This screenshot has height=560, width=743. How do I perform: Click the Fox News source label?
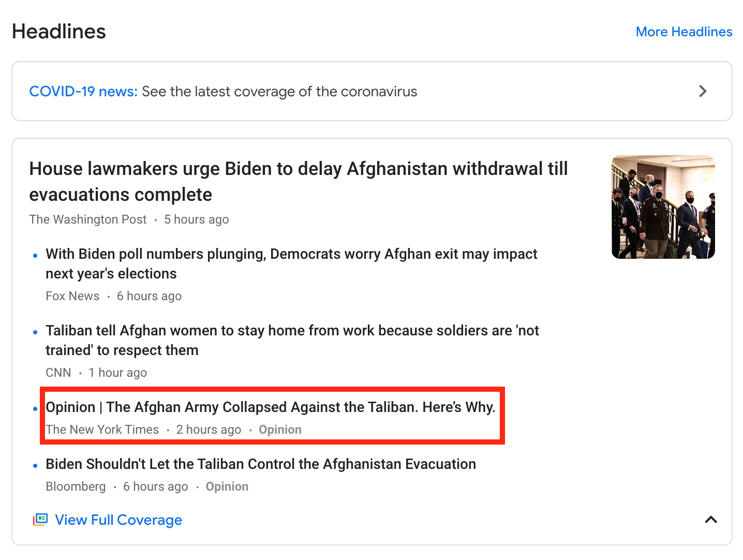72,296
